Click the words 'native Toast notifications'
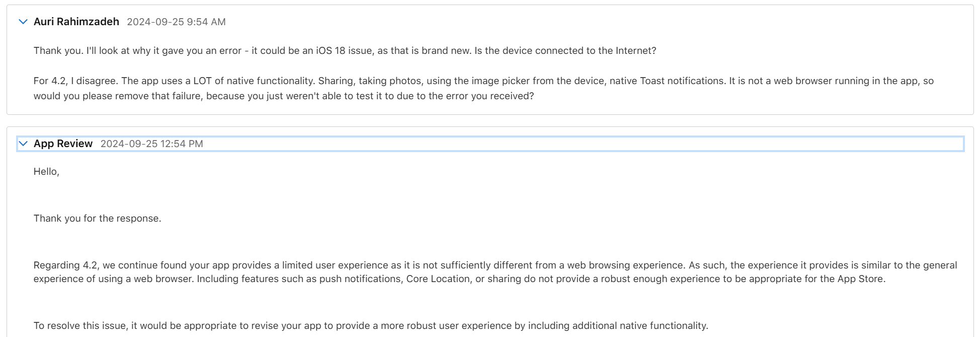Viewport: 980px width, 337px height. [x=667, y=81]
